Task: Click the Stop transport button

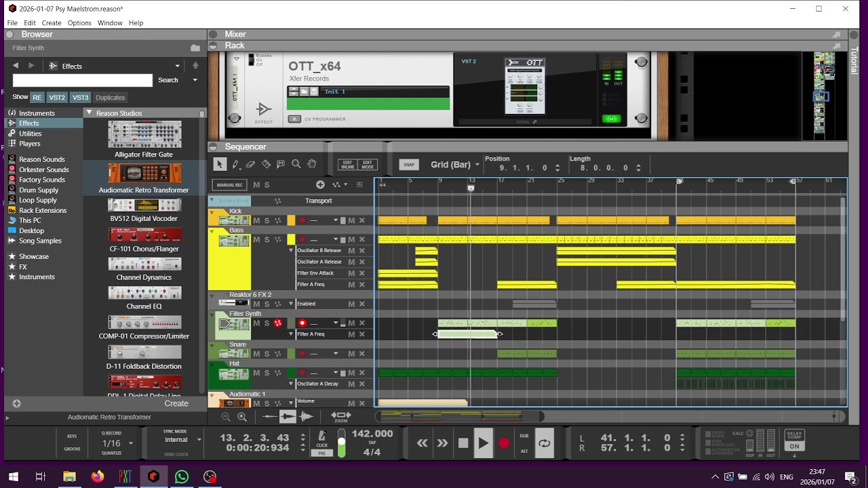Action: [463, 443]
